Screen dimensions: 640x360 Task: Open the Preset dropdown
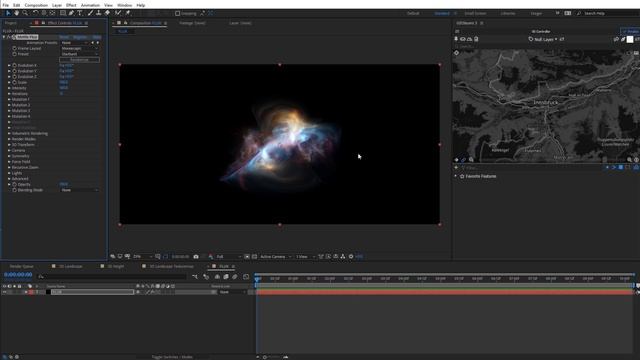pos(80,54)
